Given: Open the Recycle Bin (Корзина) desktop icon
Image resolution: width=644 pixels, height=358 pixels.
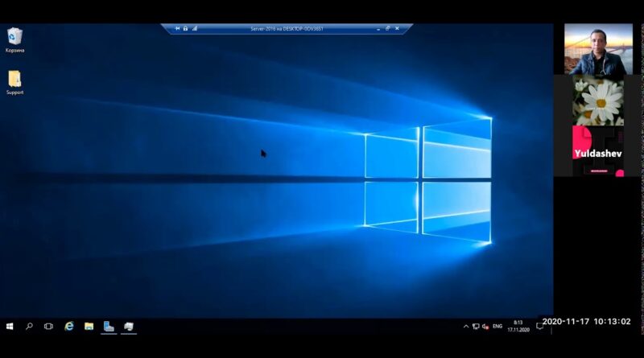Looking at the screenshot, I should click(x=14, y=40).
